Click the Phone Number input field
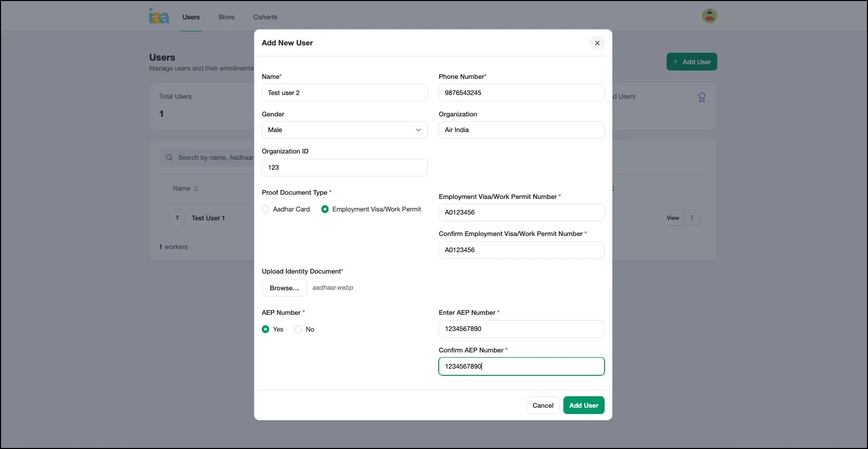The image size is (868, 449). [521, 93]
